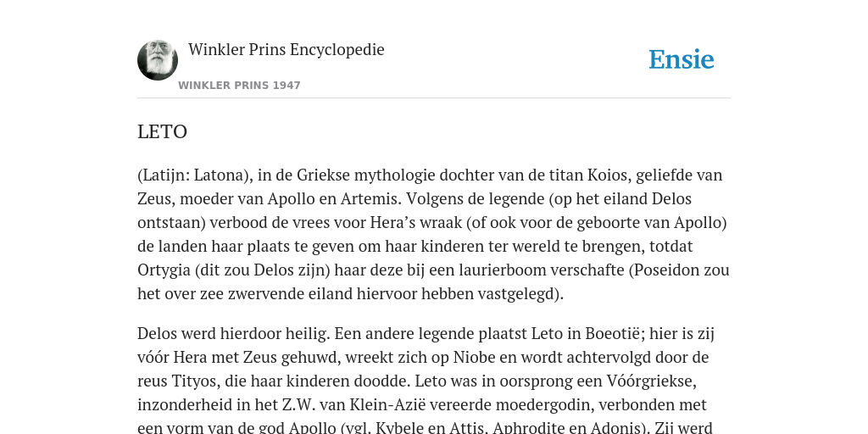Click the word Vóórgriekse in second paragraph
868x434 pixels.
pyautogui.click(x=651, y=381)
